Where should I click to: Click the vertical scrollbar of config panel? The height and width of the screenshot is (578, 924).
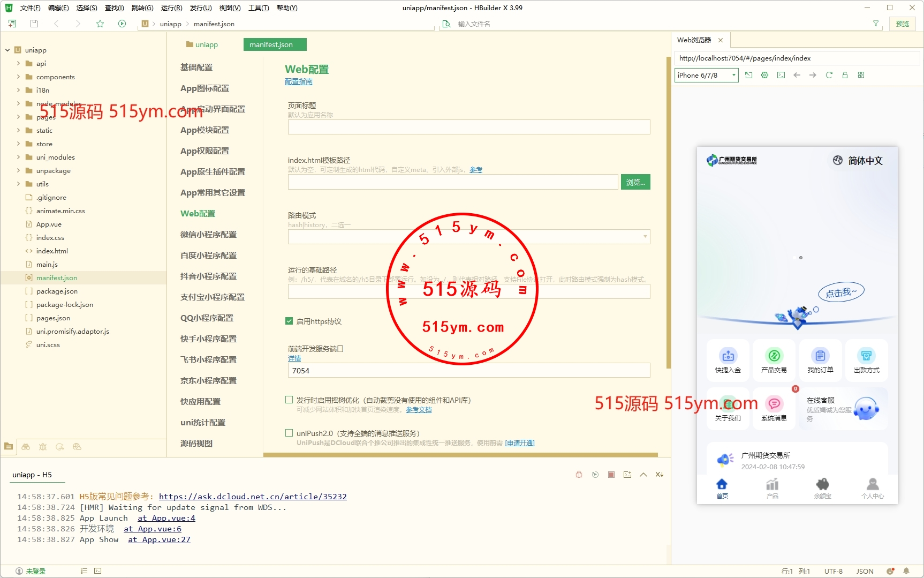pyautogui.click(x=668, y=214)
